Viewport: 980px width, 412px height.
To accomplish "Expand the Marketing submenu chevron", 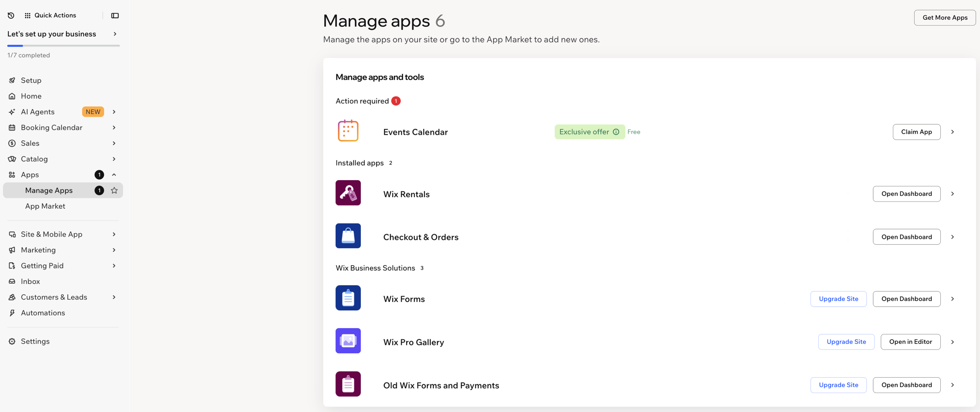I will (114, 250).
